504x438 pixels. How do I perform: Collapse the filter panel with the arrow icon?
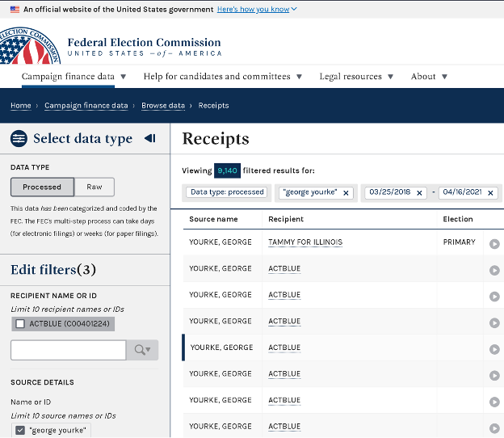[150, 139]
